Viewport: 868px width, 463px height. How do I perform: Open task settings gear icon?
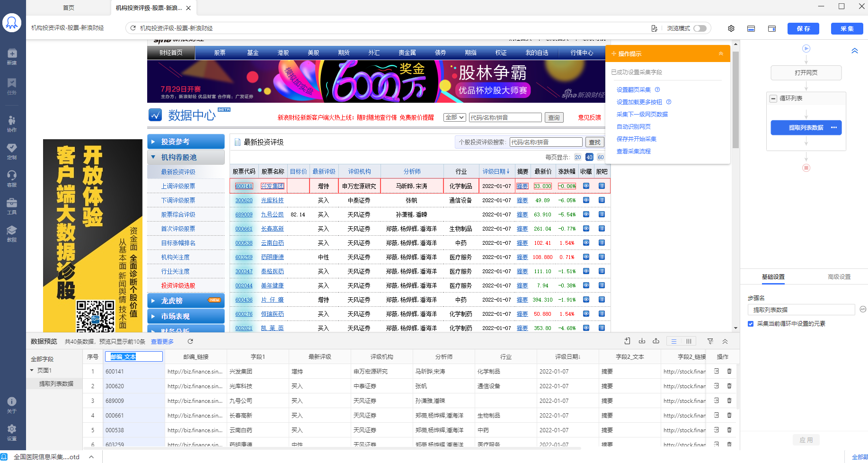pyautogui.click(x=731, y=28)
